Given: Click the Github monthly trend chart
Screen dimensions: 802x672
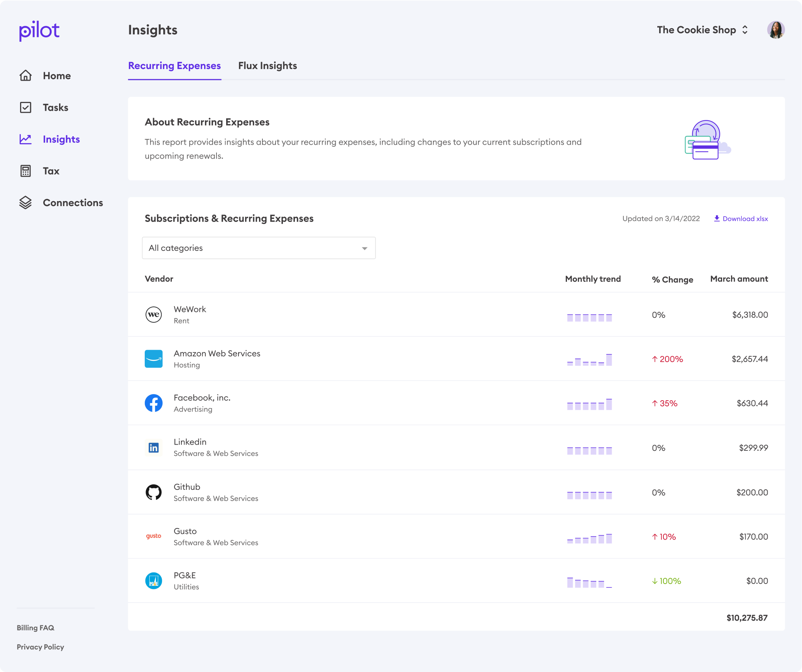Looking at the screenshot, I should pyautogui.click(x=589, y=495).
